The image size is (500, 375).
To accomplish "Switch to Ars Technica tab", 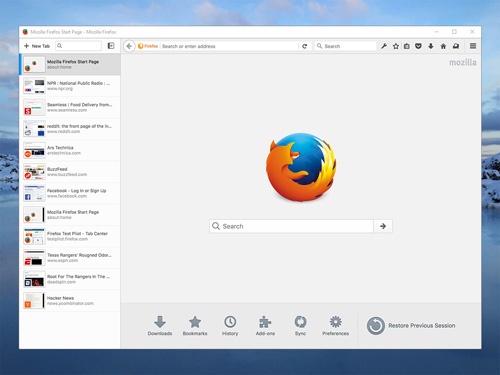I will 70,150.
